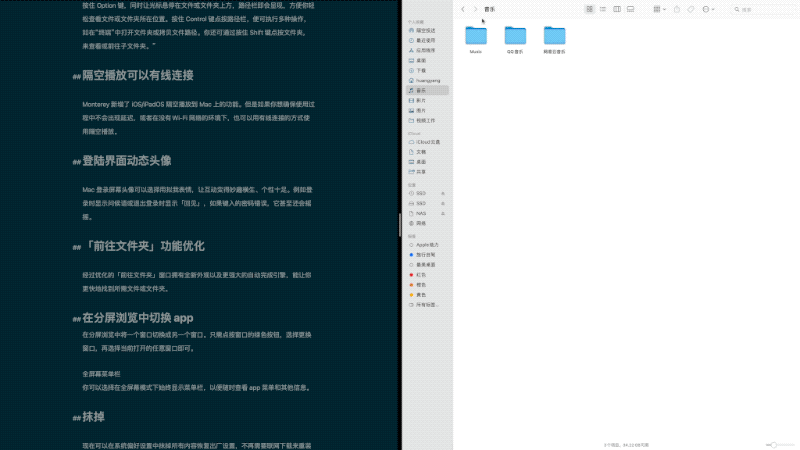Open 视频工作 folder in sidebar
The width and height of the screenshot is (800, 450).
[x=427, y=120]
